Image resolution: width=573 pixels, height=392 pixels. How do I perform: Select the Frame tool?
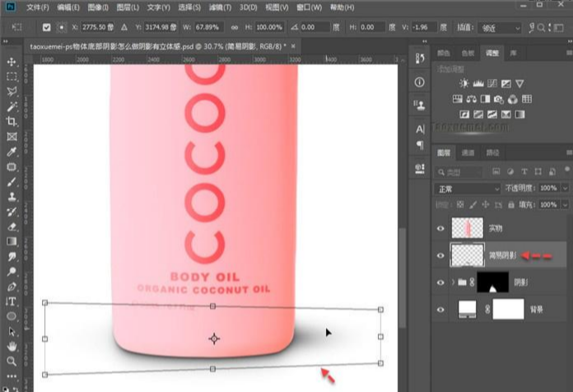pos(12,137)
